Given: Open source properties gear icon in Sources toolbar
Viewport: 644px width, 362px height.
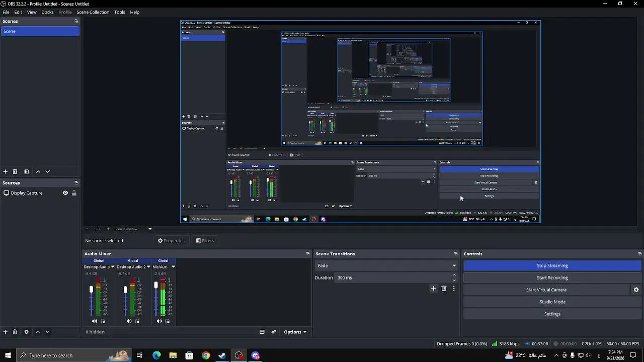Looking at the screenshot, I should (x=26, y=332).
